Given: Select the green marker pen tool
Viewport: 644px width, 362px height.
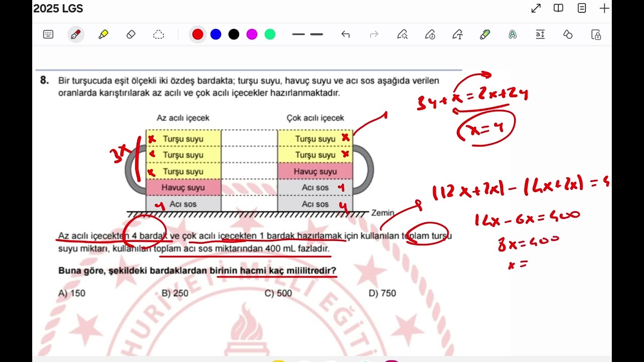Looking at the screenshot, I should (x=485, y=35).
